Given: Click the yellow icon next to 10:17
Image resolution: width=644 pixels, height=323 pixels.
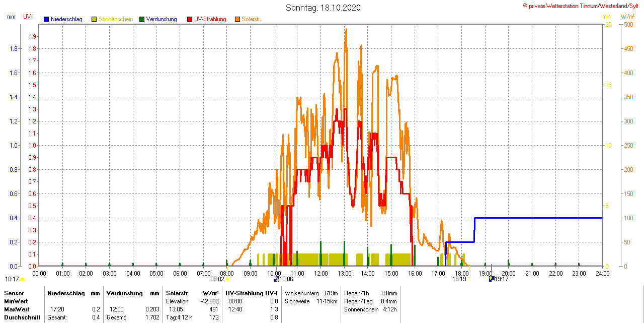Looking at the screenshot, I should [22, 279].
